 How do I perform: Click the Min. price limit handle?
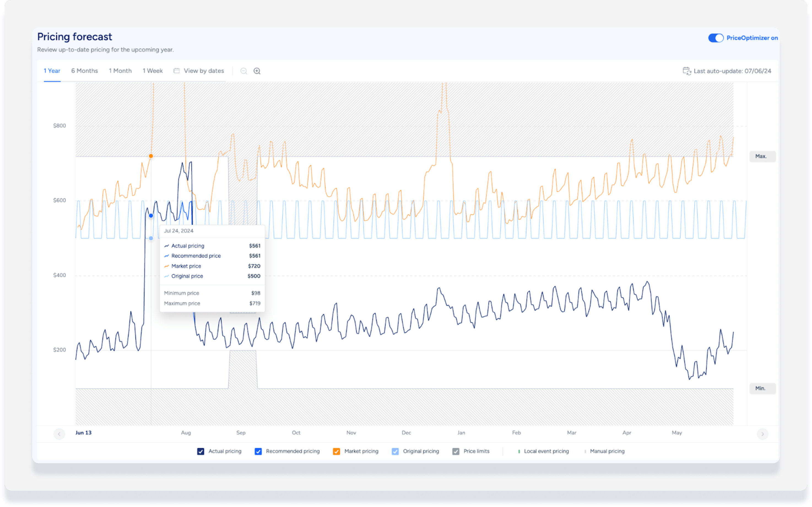coord(762,388)
